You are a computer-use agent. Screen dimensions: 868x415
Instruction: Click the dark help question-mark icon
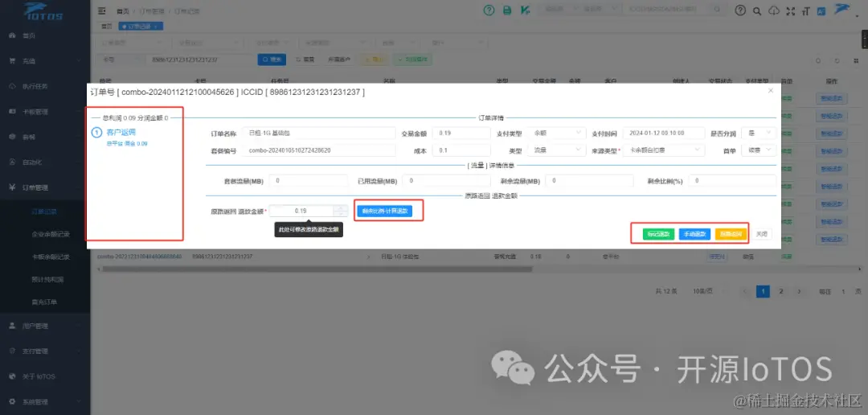pos(740,10)
